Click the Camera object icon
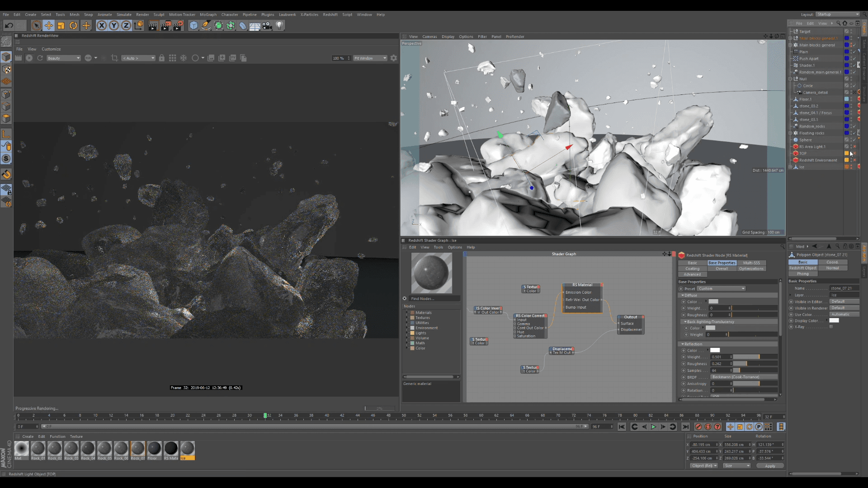 pyautogui.click(x=267, y=26)
